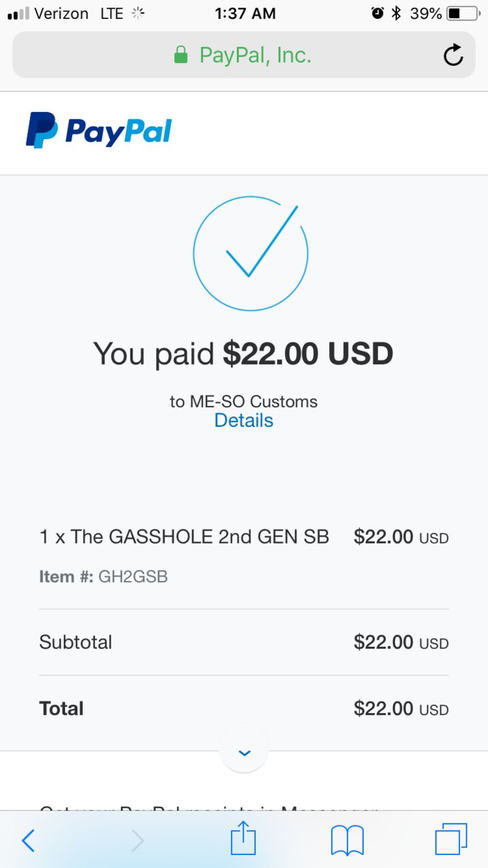Open the Safari share sheet icon
Viewport: 488px width, 868px height.
243,839
